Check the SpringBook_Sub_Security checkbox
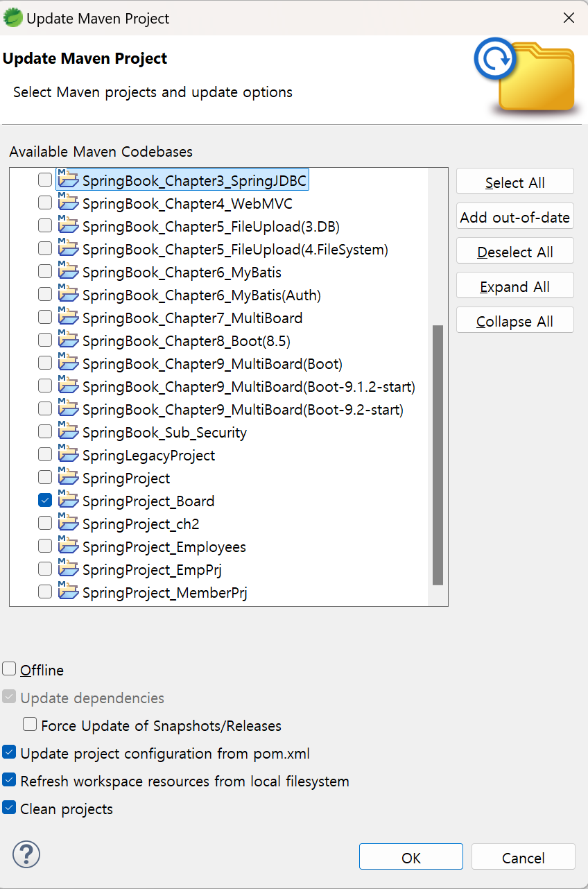588x889 pixels. click(45, 431)
